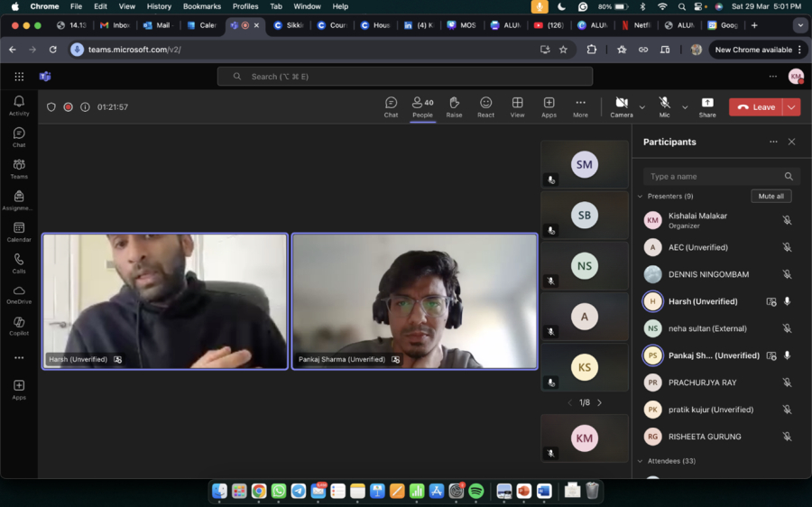
Task: Open the Teams section in sidebar
Action: 19,169
